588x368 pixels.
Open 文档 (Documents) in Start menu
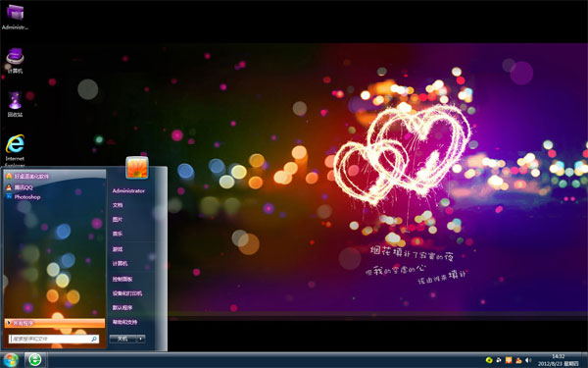[x=118, y=205]
